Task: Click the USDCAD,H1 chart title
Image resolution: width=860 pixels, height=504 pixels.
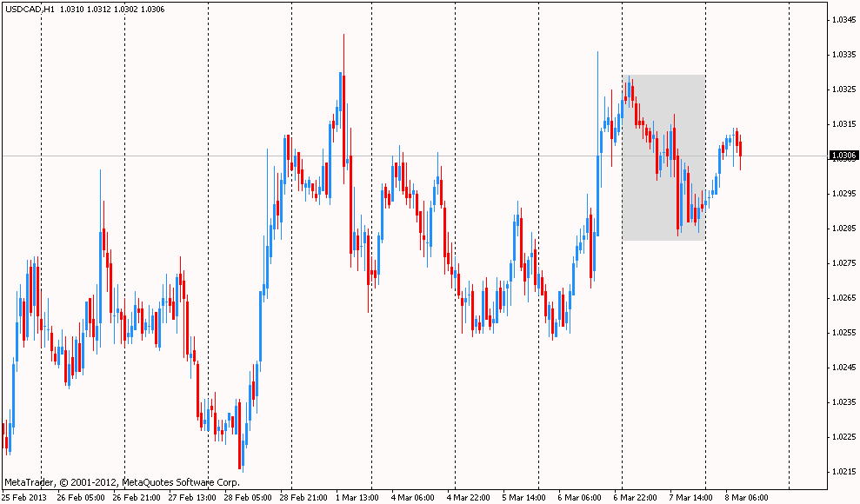Action: [x=30, y=9]
